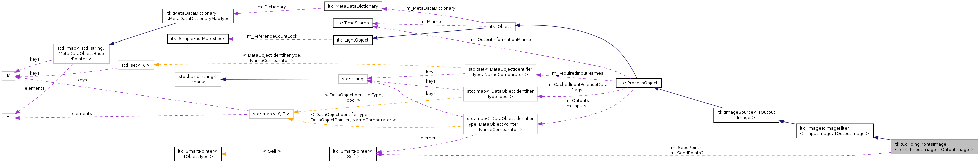Select the std::map< K, T > node
The height and width of the screenshot is (163, 980).
(271, 114)
